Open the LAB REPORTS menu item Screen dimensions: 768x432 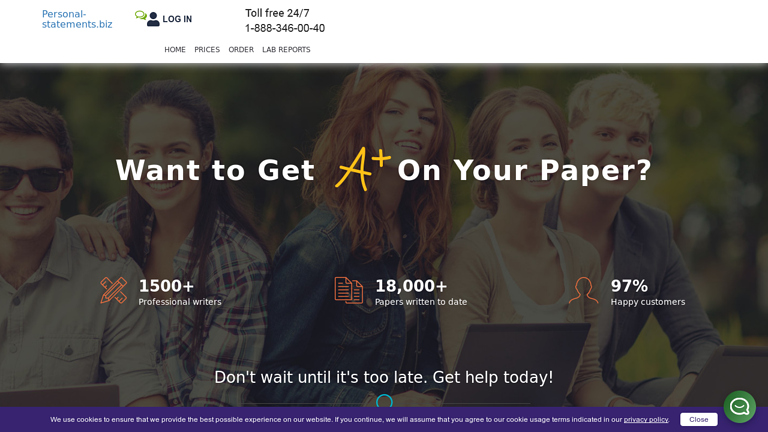point(286,50)
